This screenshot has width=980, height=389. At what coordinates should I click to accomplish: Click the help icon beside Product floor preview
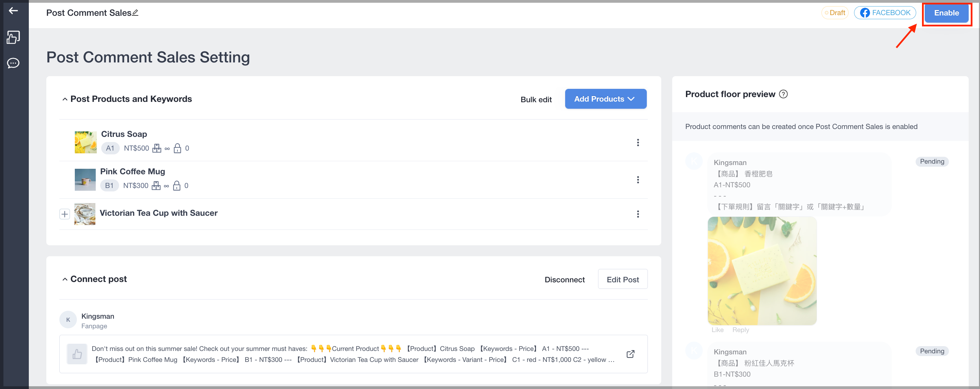click(783, 94)
